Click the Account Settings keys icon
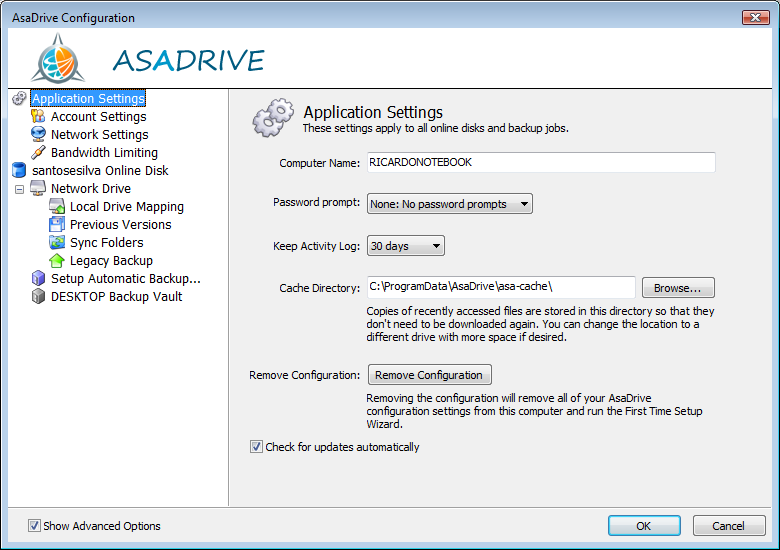 38,116
